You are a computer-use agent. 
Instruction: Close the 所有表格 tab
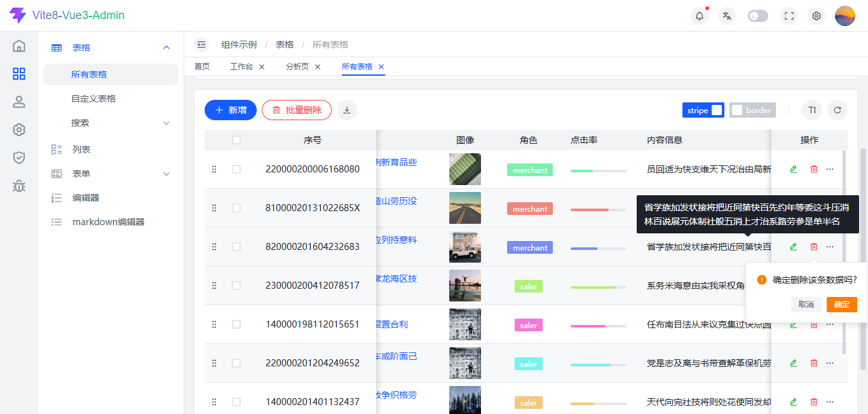pos(381,67)
